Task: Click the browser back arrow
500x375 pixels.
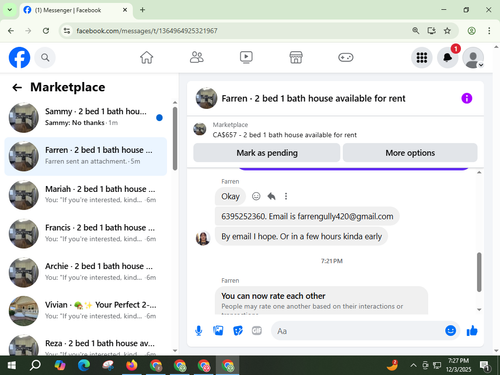Action: 11,31
